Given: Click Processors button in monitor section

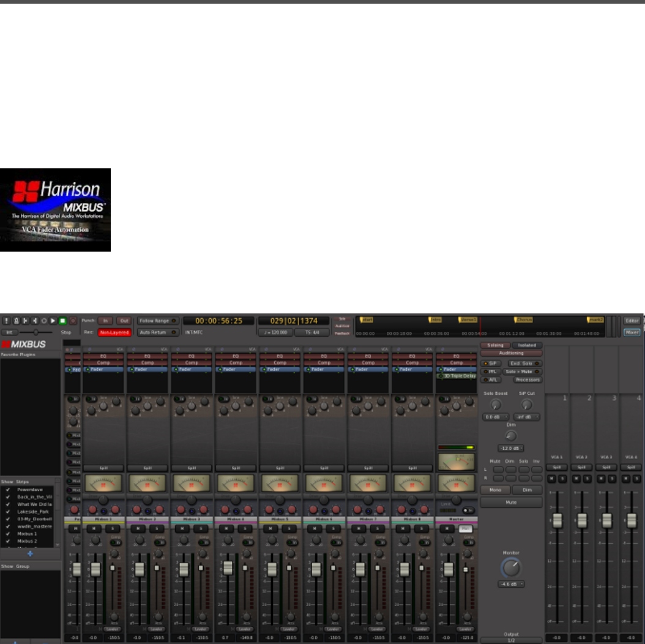Looking at the screenshot, I should coord(528,380).
